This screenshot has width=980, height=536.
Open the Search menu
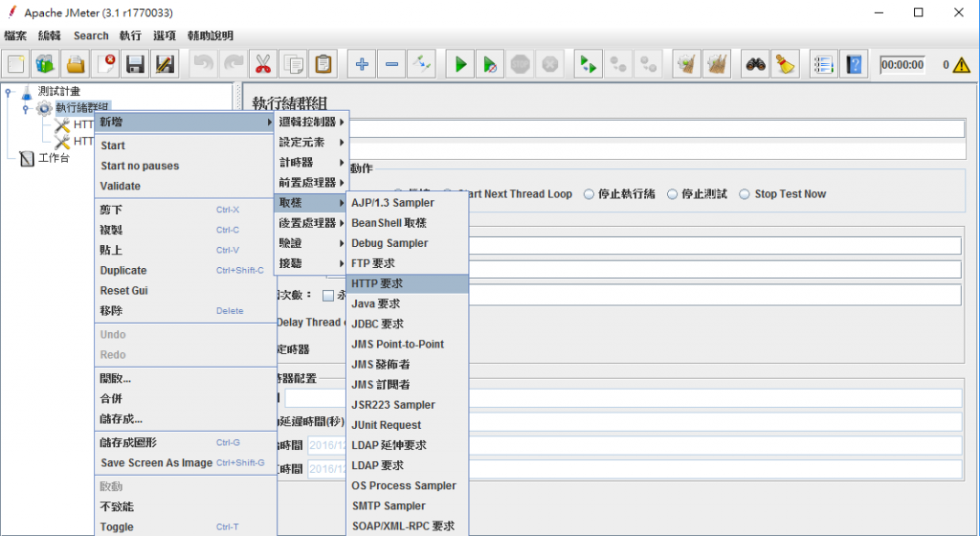point(91,35)
